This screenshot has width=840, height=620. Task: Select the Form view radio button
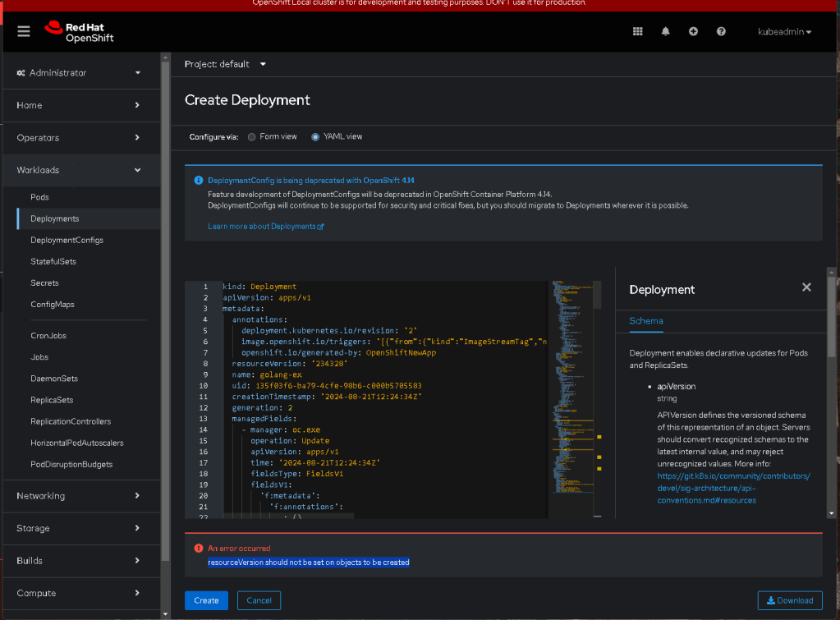[x=252, y=137]
